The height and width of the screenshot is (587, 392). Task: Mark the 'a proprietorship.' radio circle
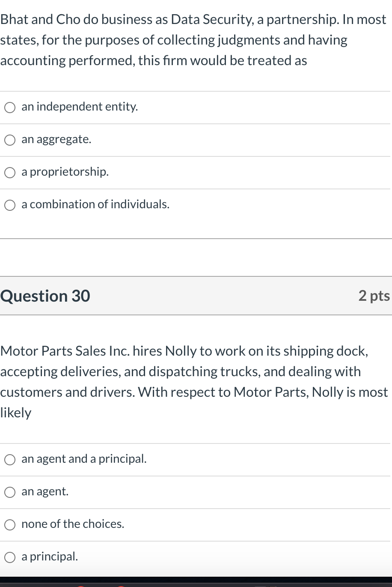[x=10, y=173]
